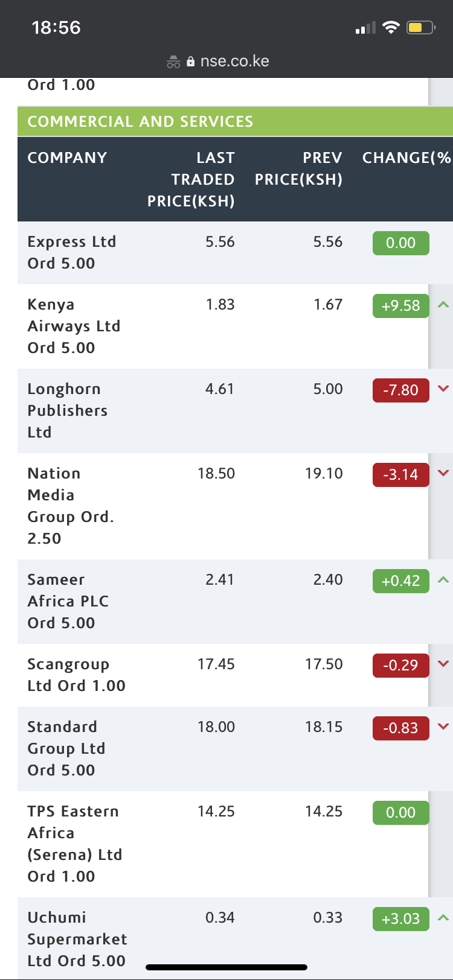Viewport: 453px width, 980px height.
Task: Tap the private browsing icon in address bar
Action: pyautogui.click(x=173, y=62)
